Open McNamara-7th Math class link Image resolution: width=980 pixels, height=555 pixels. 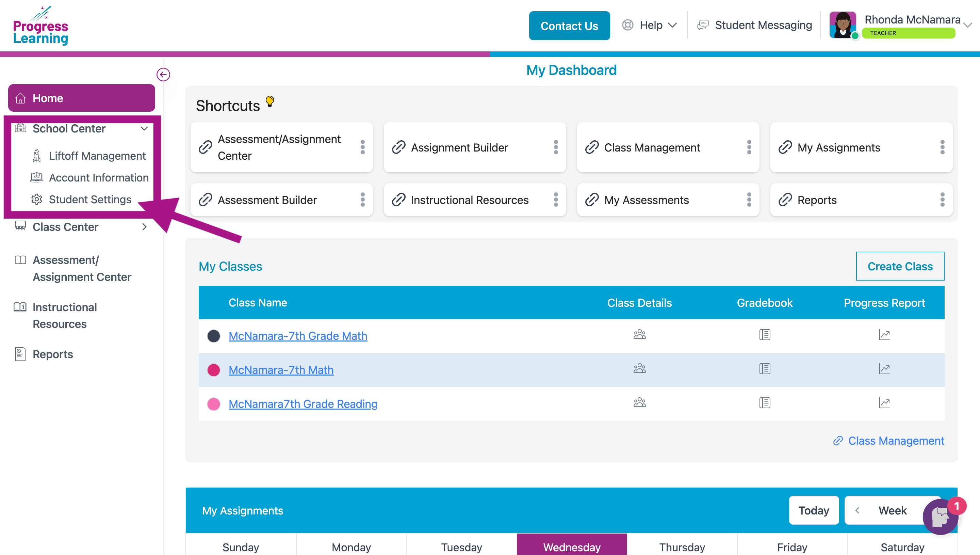click(x=281, y=370)
